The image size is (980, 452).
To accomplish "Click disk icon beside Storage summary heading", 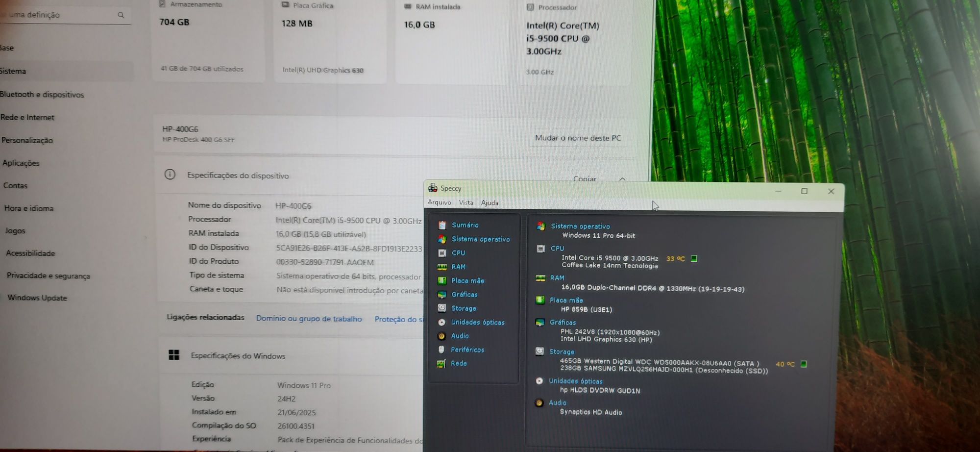I will coord(539,351).
